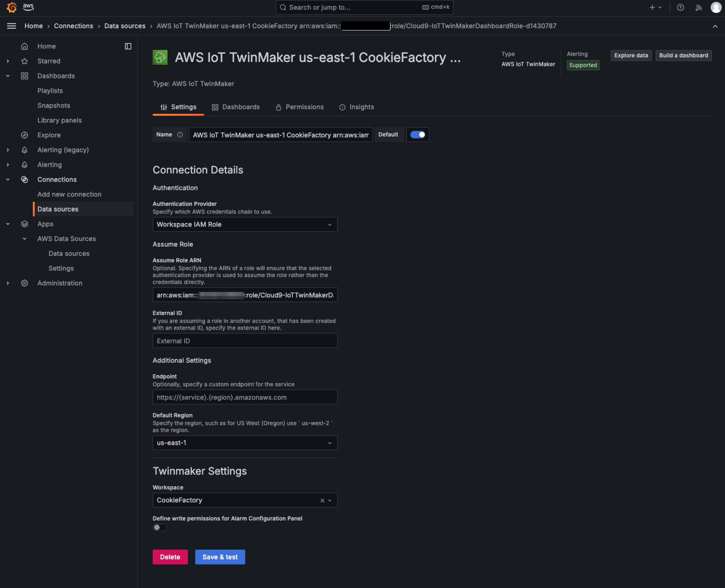Click the Build a dashboard button
The height and width of the screenshot is (588, 725).
[x=683, y=55]
